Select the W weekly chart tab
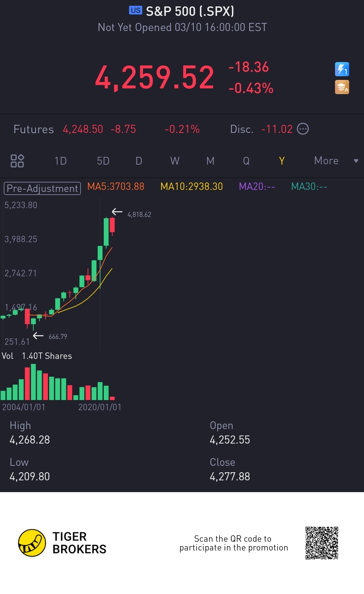 point(175,161)
